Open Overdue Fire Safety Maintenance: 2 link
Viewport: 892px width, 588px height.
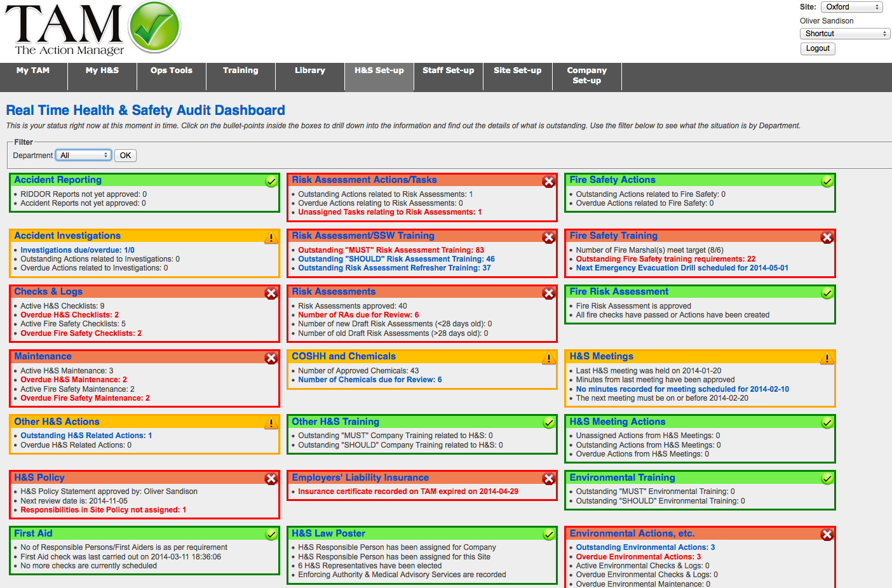[x=85, y=398]
